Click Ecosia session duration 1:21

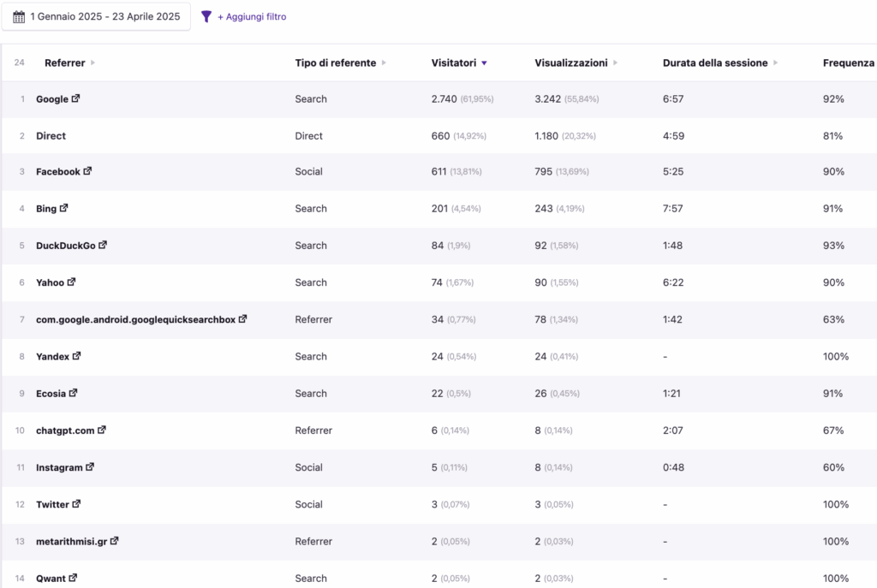coord(671,394)
